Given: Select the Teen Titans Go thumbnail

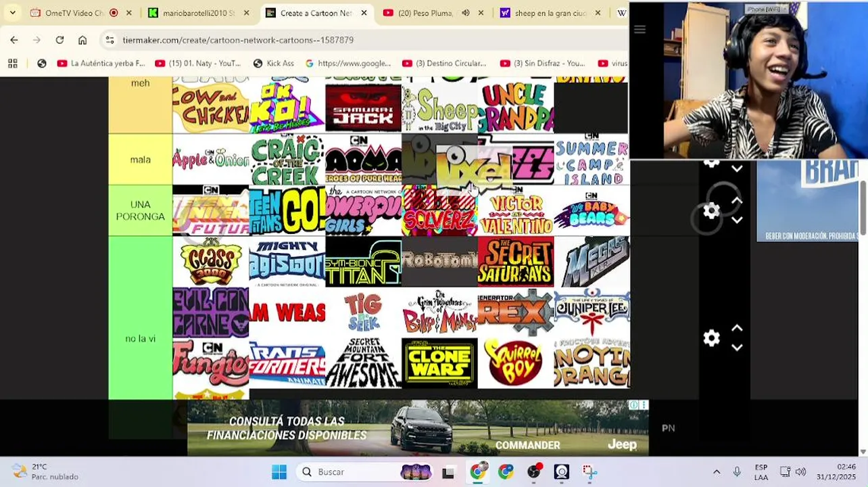Looking at the screenshot, I should click(287, 210).
